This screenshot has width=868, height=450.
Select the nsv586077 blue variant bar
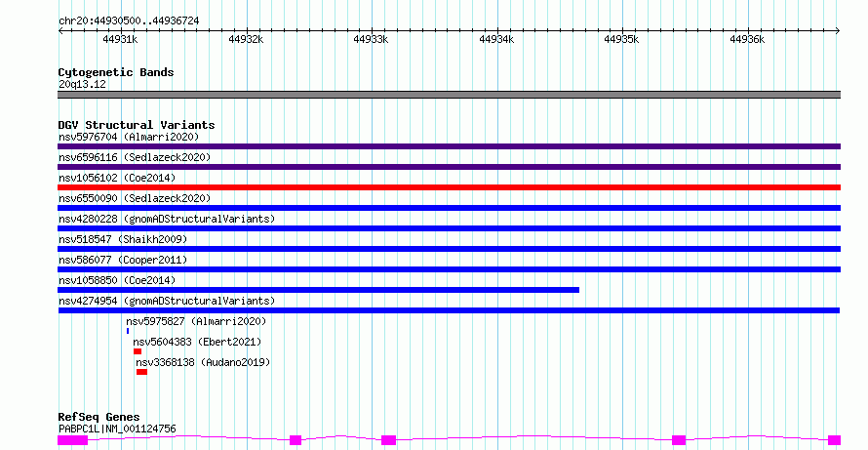pos(449,269)
